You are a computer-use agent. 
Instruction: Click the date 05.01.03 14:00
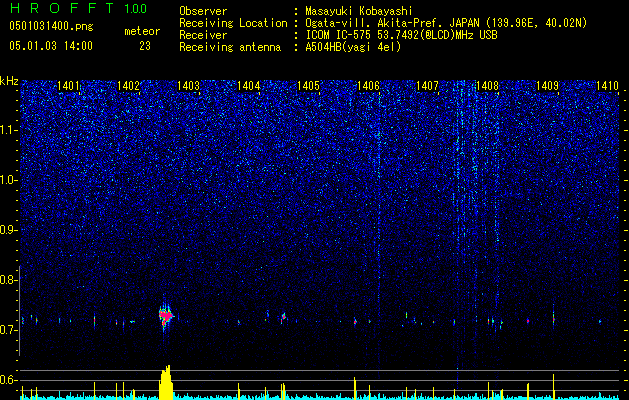click(x=51, y=46)
